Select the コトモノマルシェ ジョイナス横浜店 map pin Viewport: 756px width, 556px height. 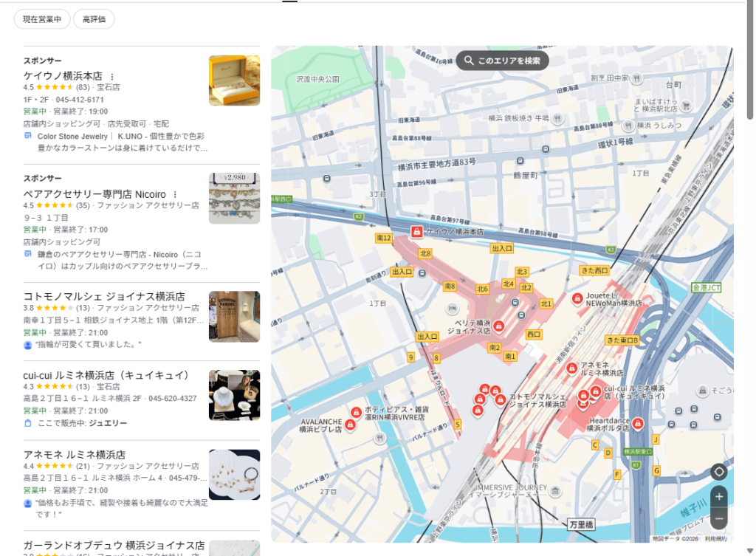pos(501,399)
